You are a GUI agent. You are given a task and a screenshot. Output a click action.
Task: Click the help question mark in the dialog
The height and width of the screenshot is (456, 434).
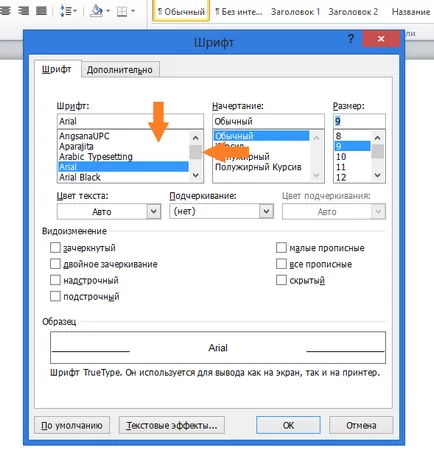(x=351, y=39)
